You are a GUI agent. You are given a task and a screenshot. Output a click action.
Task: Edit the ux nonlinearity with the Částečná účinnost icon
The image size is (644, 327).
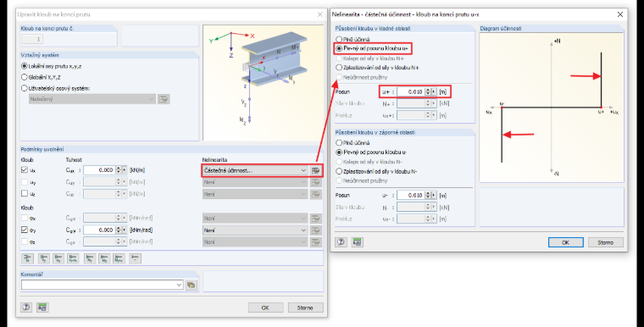point(315,170)
